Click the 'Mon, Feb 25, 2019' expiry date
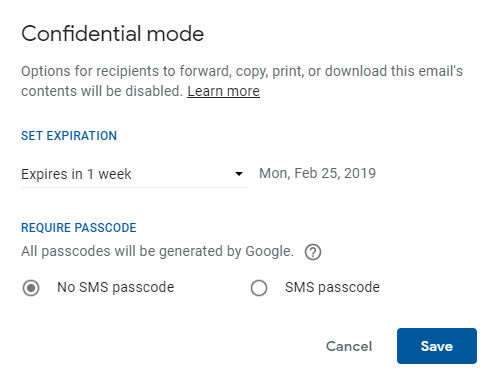 (317, 173)
